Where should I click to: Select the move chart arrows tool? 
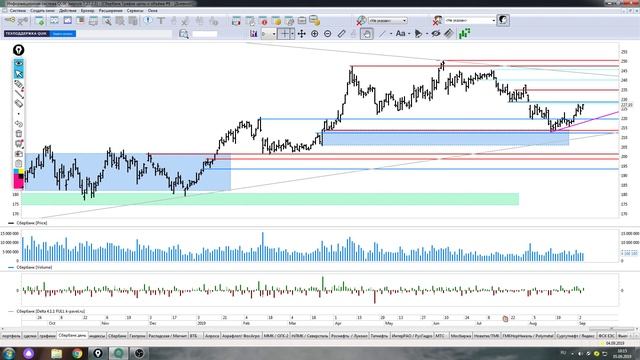click(302, 34)
